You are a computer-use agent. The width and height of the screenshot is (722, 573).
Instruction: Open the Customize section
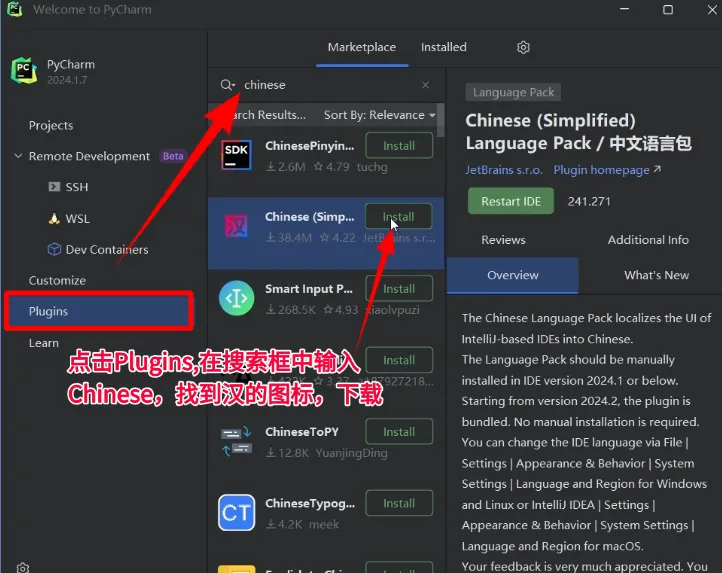click(57, 281)
